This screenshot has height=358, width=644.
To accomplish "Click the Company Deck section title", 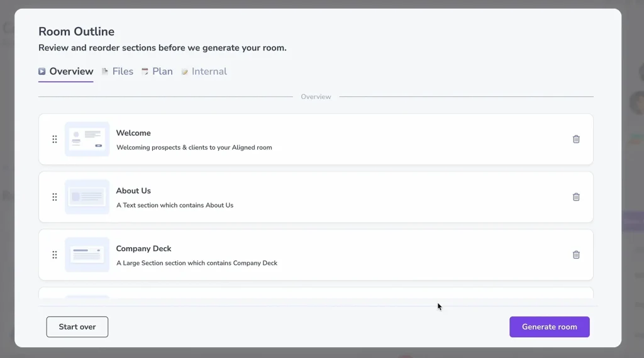I will (x=144, y=249).
